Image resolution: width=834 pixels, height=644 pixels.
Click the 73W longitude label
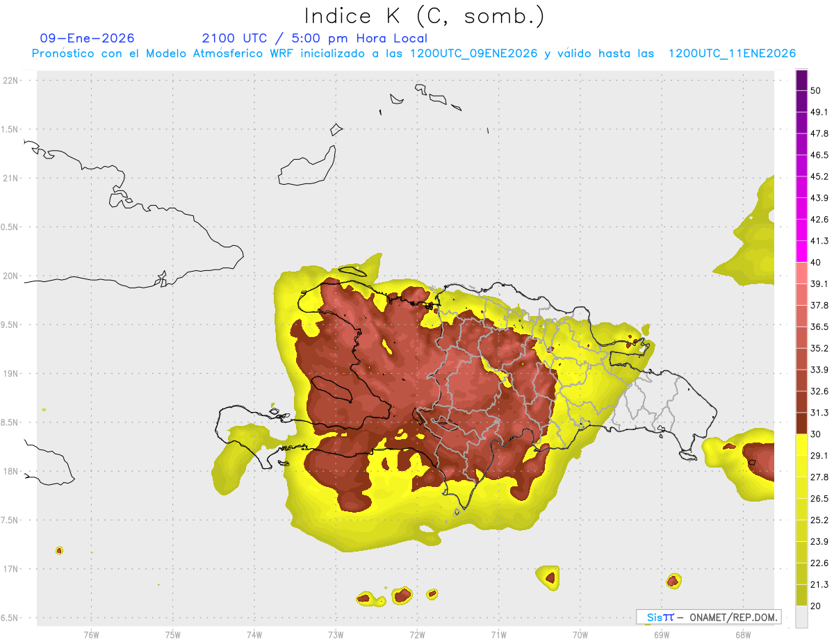pyautogui.click(x=336, y=634)
